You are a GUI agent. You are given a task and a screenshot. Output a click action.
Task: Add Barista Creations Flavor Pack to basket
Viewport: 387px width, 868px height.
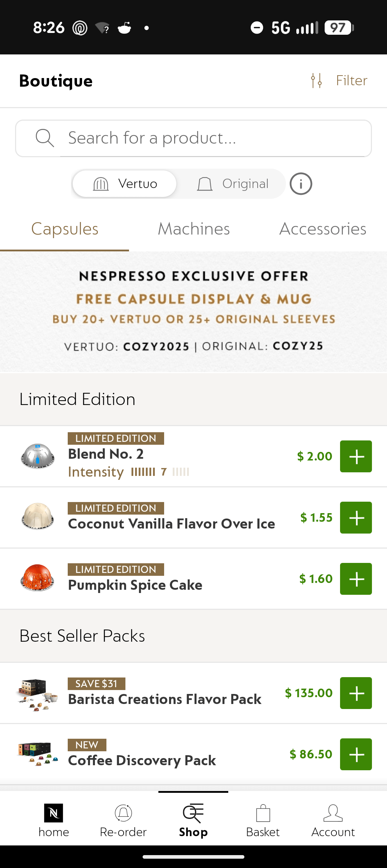(356, 693)
